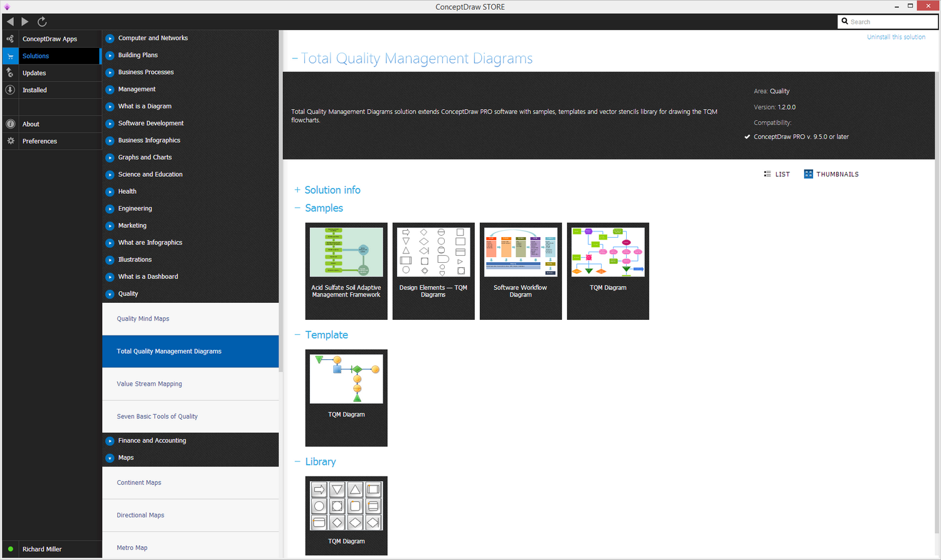Screen dimensions: 941x560
Task: Collapse the Quality category
Action: point(110,293)
